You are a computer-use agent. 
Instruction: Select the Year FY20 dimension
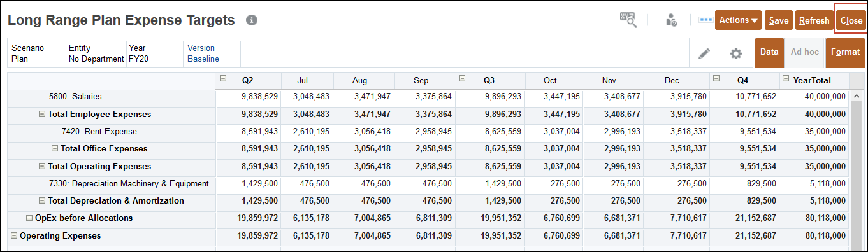coord(138,53)
